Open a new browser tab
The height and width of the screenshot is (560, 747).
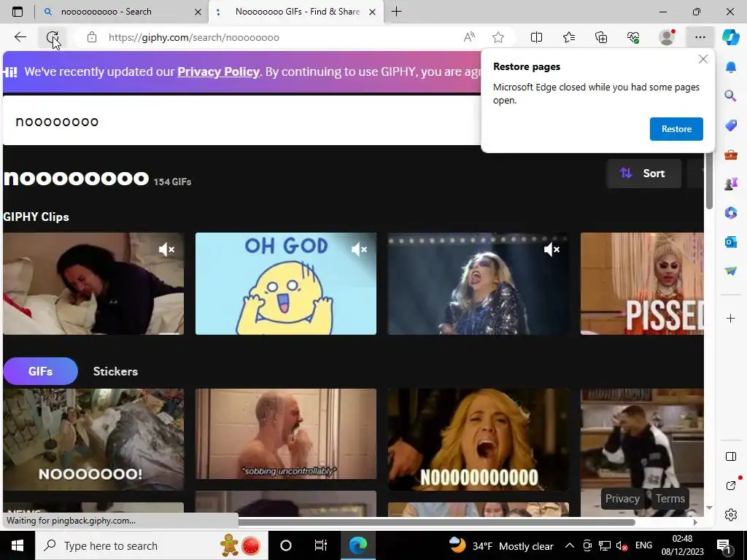click(396, 12)
